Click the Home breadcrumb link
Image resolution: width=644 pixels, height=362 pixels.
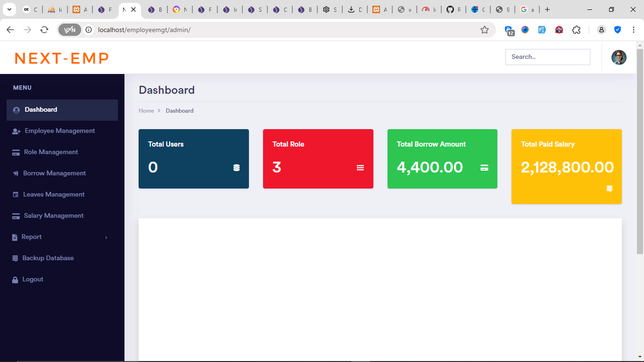click(146, 111)
